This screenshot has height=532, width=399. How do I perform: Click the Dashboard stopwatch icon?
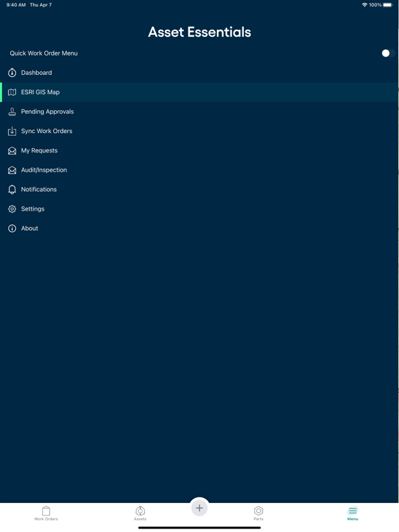coord(12,73)
